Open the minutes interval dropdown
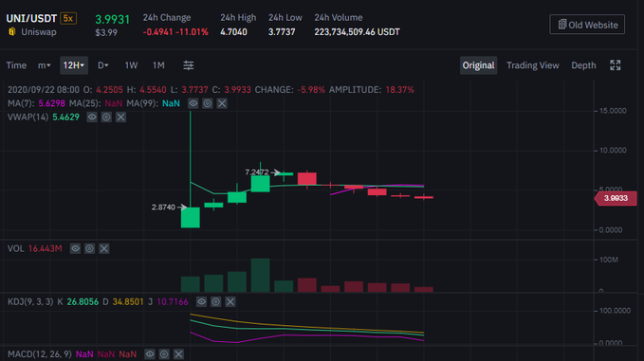This screenshot has width=644, height=361. (44, 65)
